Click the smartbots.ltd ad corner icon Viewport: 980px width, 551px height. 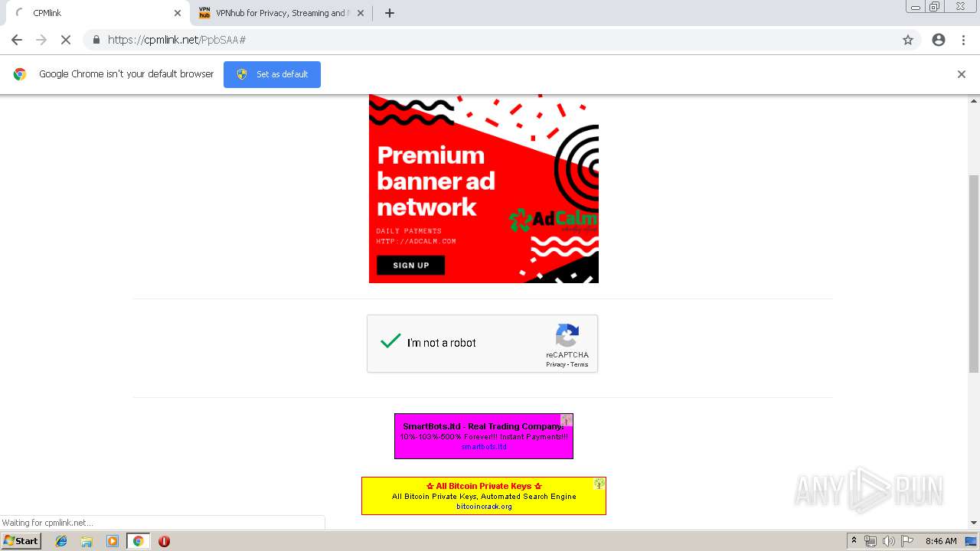click(567, 420)
